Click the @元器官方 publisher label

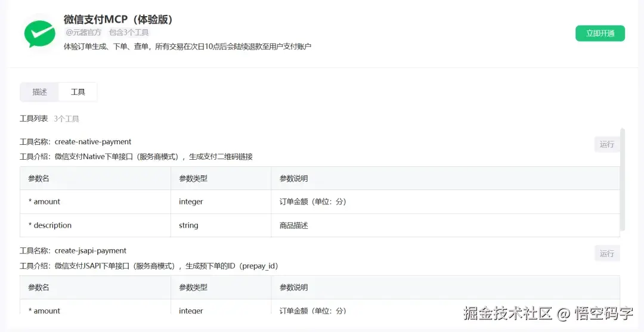[83, 32]
